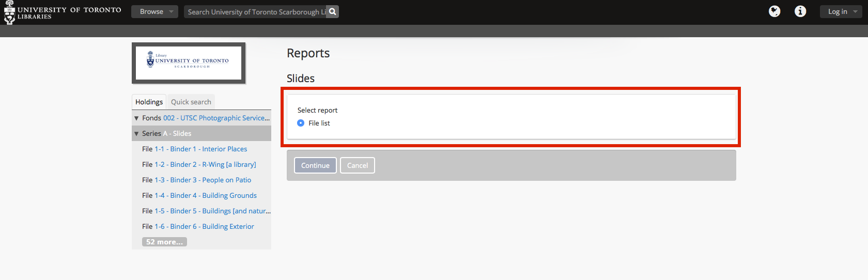Show the 52 more items

(164, 242)
